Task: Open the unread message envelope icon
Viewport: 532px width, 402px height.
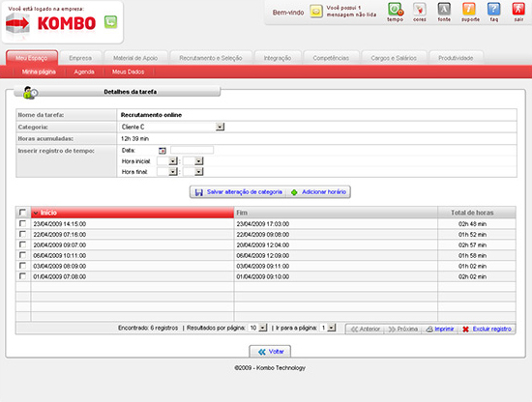Action: pos(316,12)
